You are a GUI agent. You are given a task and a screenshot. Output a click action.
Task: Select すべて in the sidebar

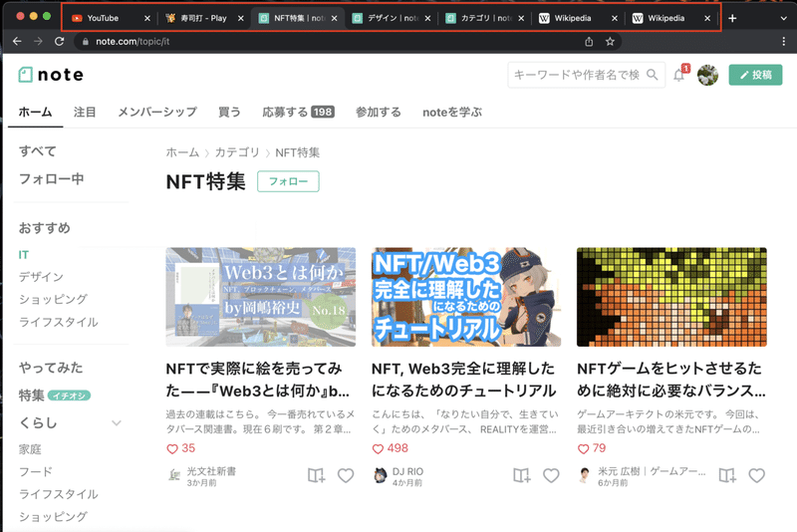[38, 151]
